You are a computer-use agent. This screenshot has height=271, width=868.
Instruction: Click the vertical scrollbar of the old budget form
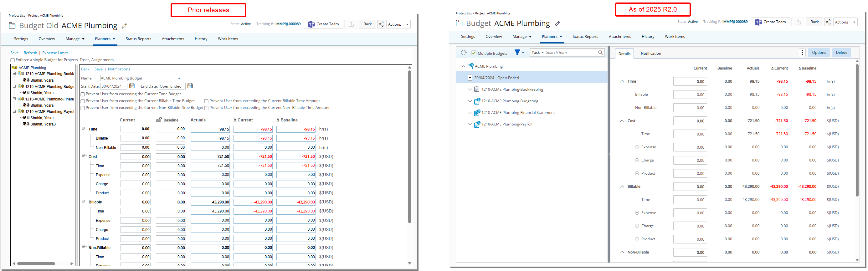click(x=409, y=147)
